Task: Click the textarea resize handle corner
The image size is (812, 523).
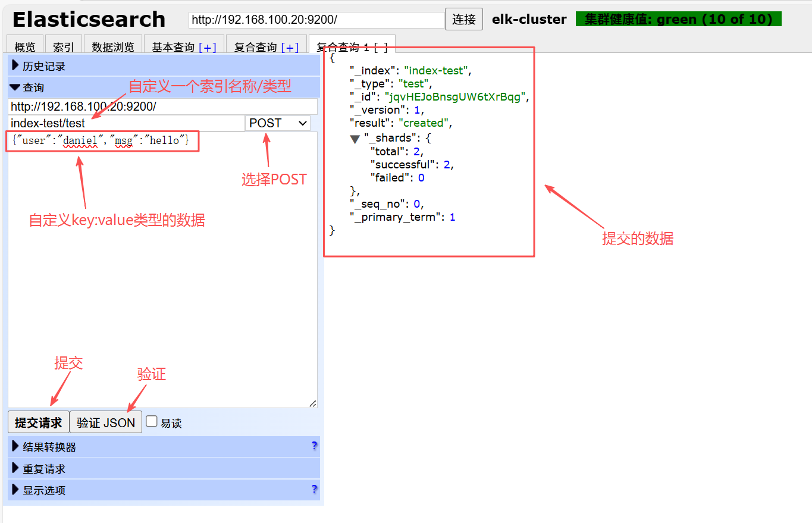Action: [x=312, y=403]
